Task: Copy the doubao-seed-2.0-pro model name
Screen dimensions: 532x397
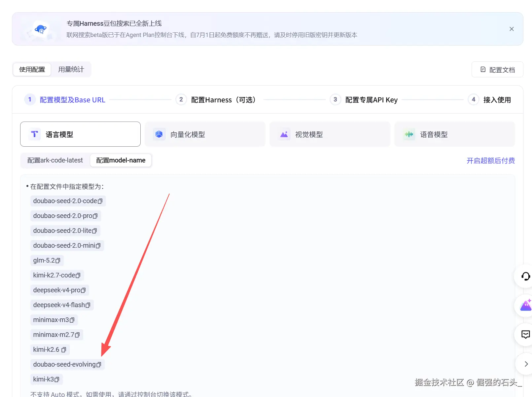Action: [x=95, y=216]
